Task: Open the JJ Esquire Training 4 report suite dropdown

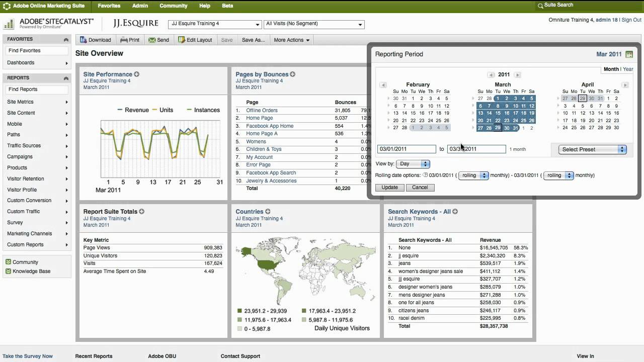Action: point(215,24)
